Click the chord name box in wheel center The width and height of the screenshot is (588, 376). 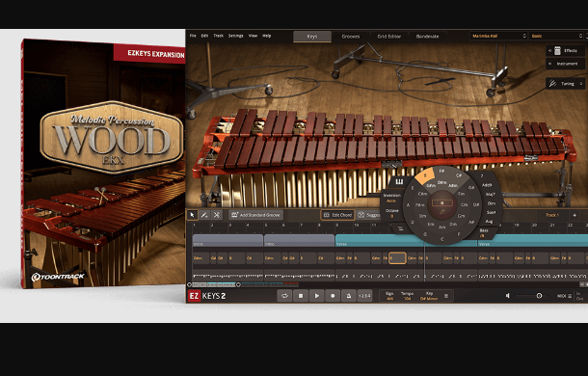pyautogui.click(x=442, y=203)
